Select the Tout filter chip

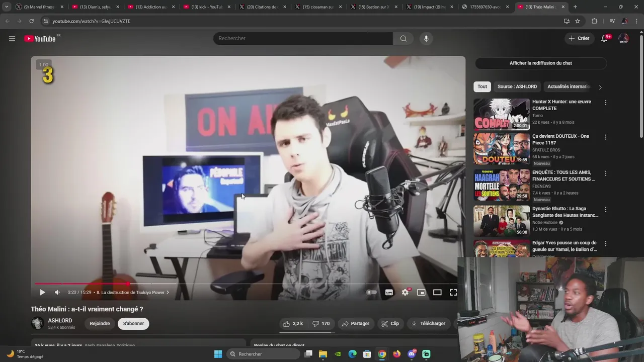[x=482, y=86]
